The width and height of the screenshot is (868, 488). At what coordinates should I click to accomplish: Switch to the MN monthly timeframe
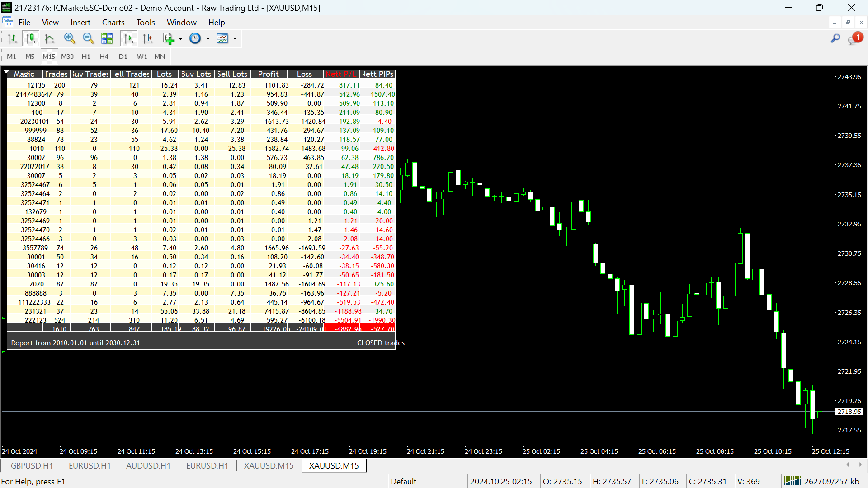159,56
